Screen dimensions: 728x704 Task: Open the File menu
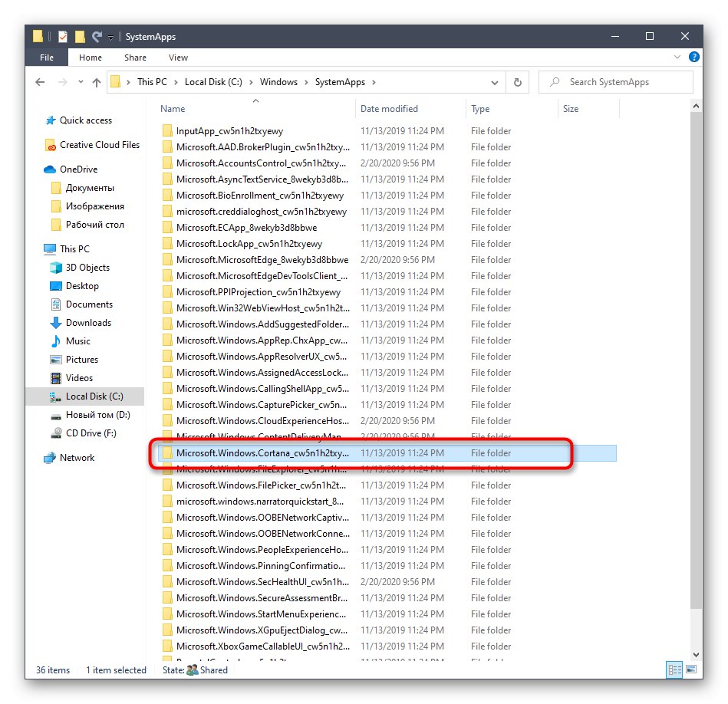point(47,58)
